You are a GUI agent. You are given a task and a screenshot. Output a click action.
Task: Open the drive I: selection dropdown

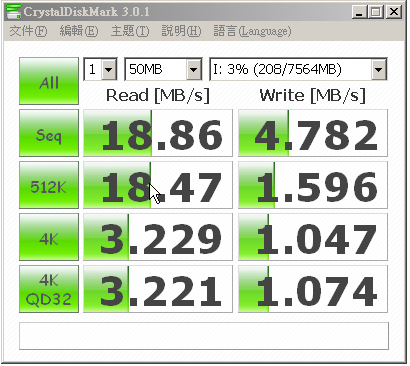pyautogui.click(x=298, y=69)
